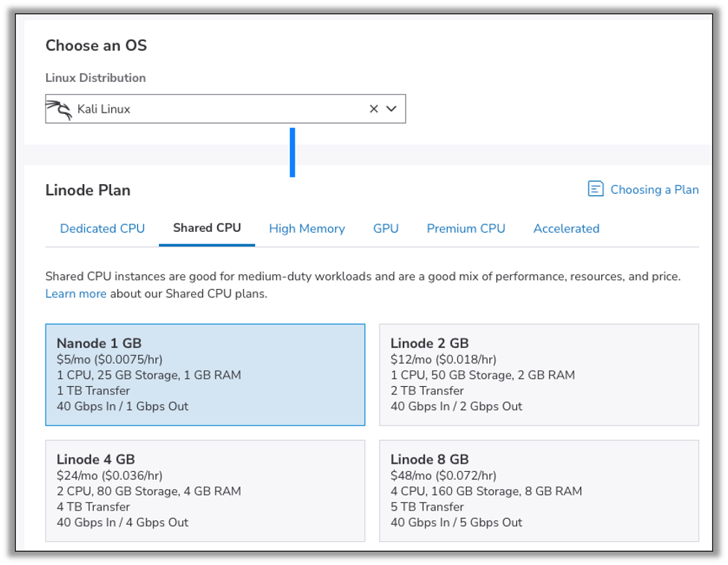This screenshot has height=565, width=728.
Task: Select the Nanode 1 GB plan card
Action: point(205,374)
